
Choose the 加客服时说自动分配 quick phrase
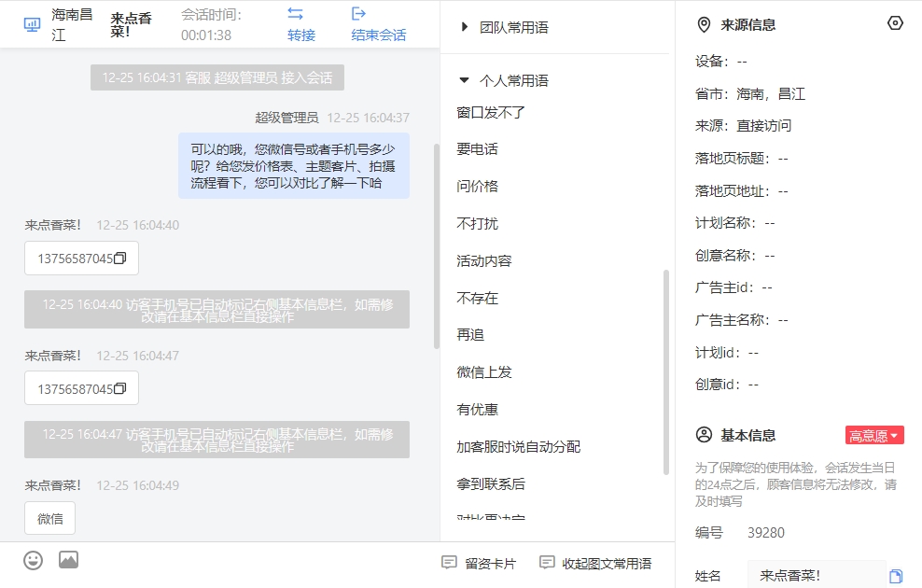(x=519, y=447)
